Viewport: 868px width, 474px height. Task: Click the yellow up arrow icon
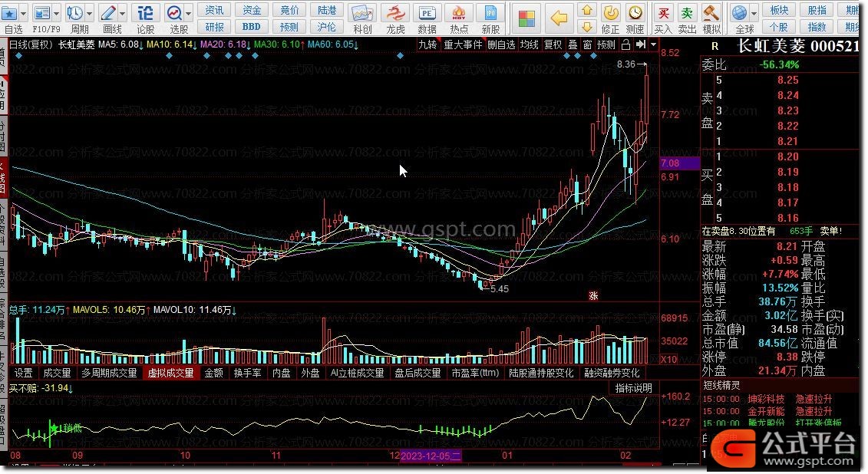pos(587,10)
